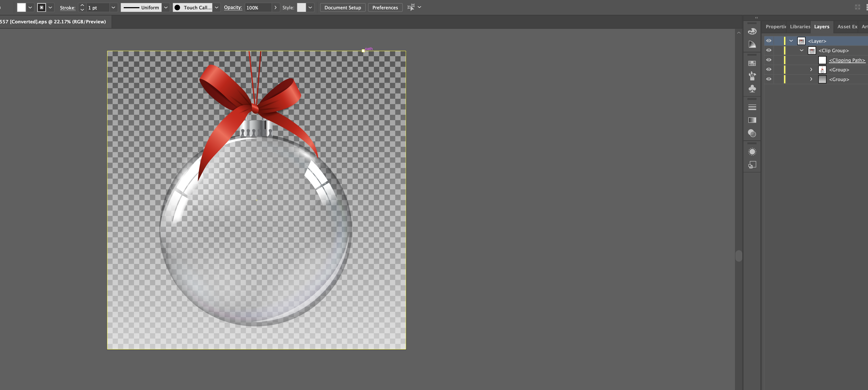
Task: Toggle visibility of the <Clip Group>
Action: pyautogui.click(x=769, y=50)
